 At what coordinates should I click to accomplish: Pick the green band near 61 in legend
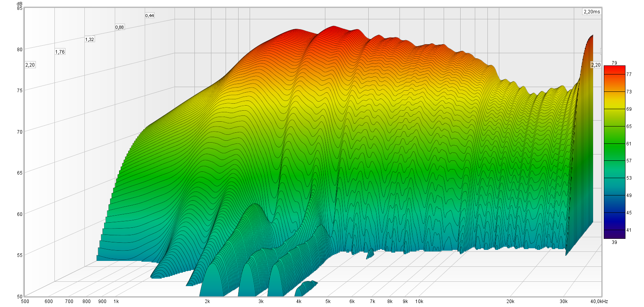pos(614,144)
